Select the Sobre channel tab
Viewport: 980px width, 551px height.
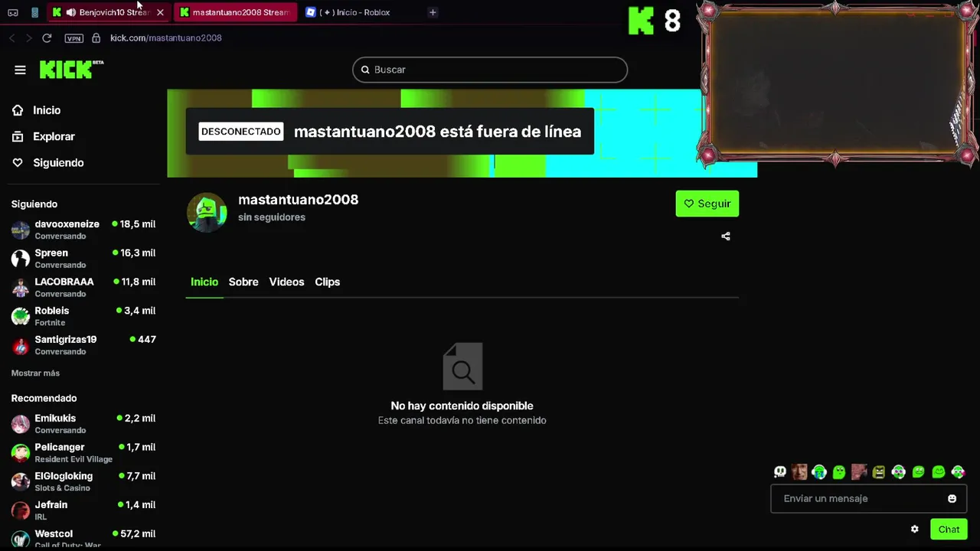click(243, 282)
